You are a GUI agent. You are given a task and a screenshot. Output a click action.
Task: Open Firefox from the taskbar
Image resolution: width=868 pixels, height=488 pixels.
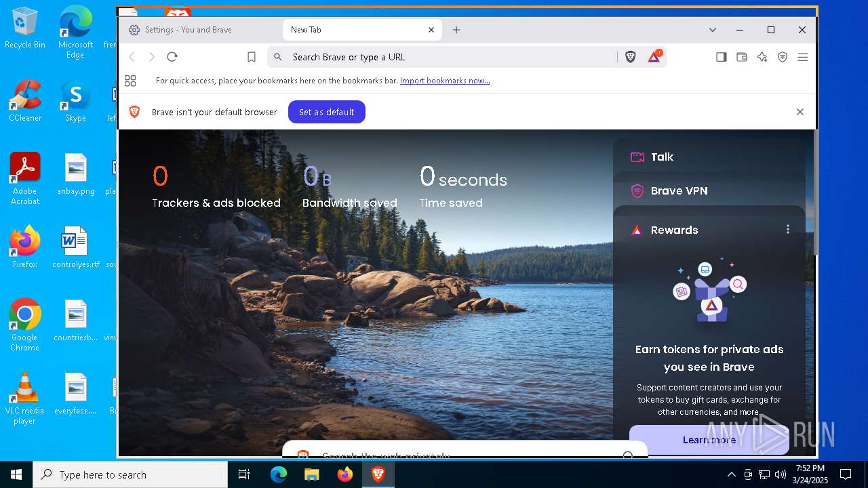coord(345,474)
